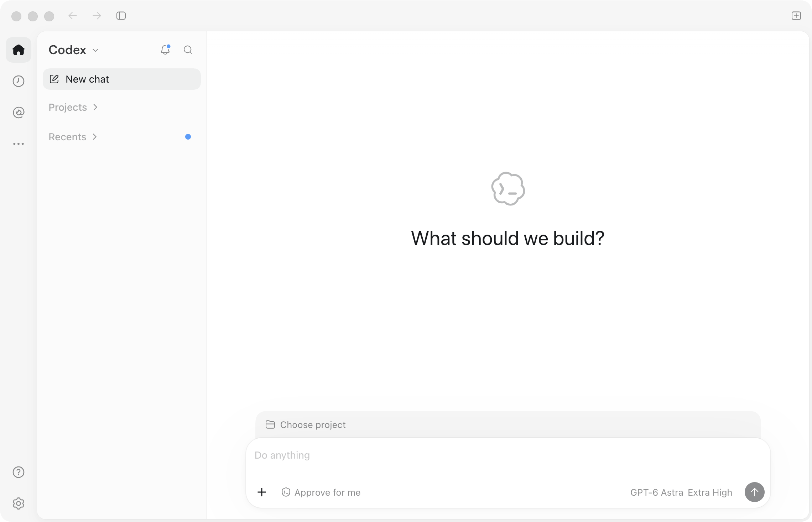
Task: Open the clock history icon
Action: pos(19,81)
